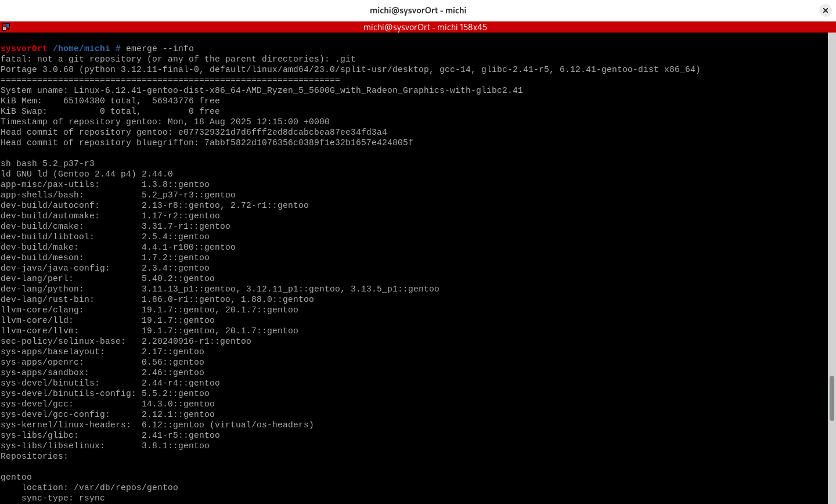Click 'dev-java/java-config:' row
The width and height of the screenshot is (836, 504).
105,268
